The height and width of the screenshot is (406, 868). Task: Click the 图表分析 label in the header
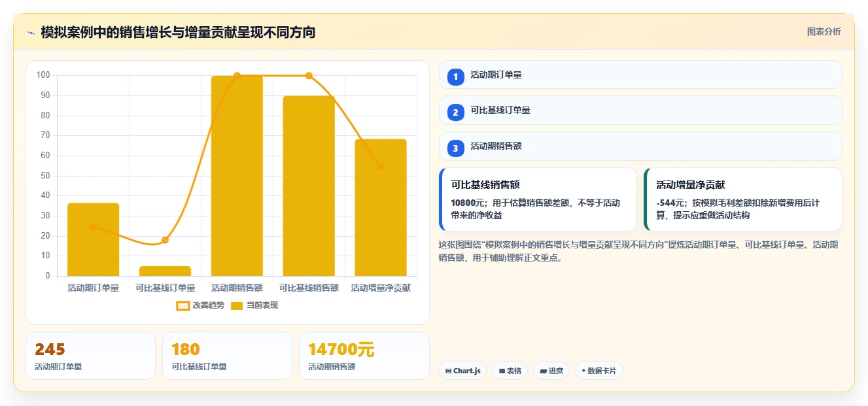[x=824, y=31]
